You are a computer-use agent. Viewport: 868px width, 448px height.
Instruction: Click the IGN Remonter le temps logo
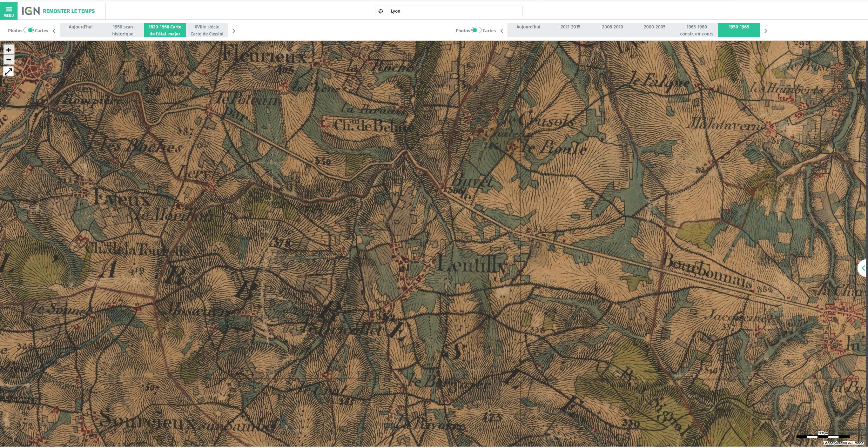coord(58,11)
